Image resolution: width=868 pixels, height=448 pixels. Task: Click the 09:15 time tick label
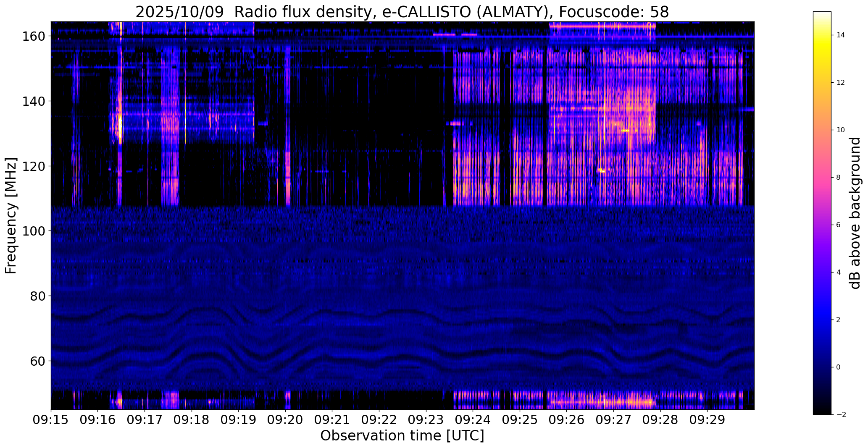click(51, 420)
